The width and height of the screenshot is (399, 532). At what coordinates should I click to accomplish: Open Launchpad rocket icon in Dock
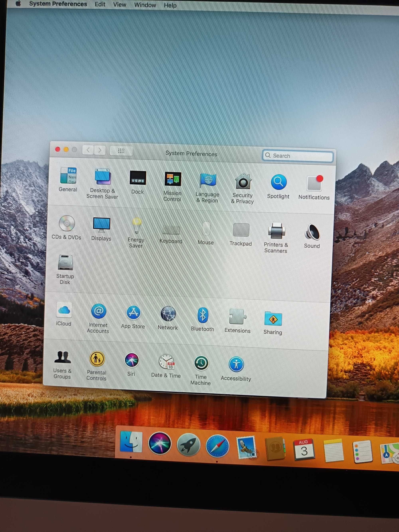click(189, 444)
